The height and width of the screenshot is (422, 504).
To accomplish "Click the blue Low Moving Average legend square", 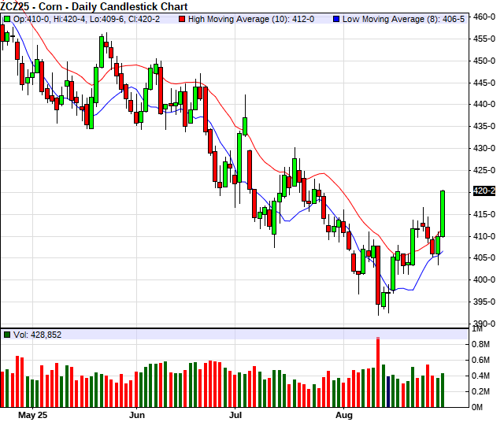I will [x=336, y=17].
